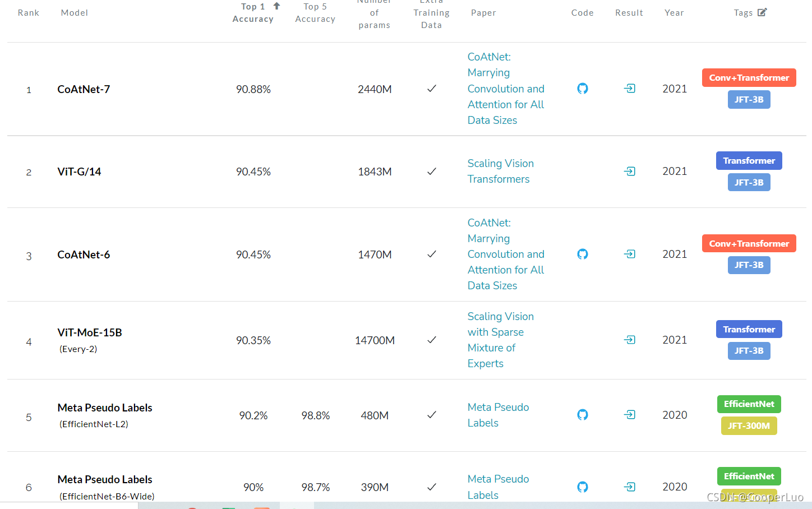
Task: Open result icon for Meta Pseudo Labels EfficientNet-L2
Action: point(630,415)
